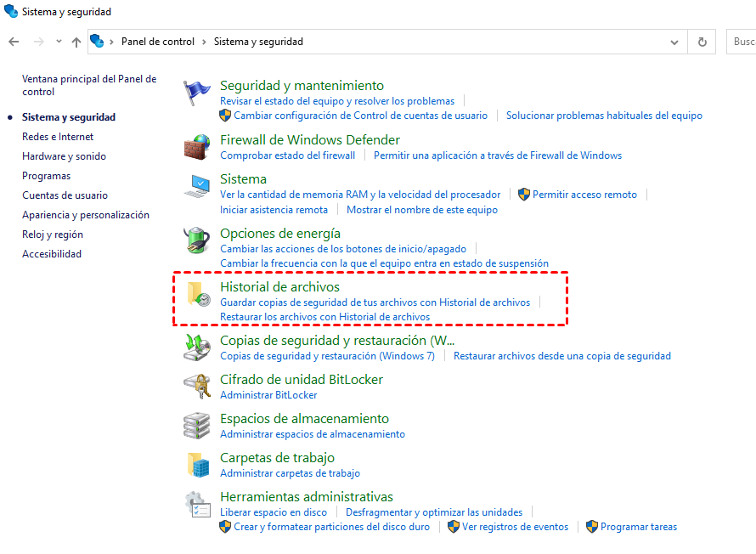Click the Firewall de Windows Defender brick icon

pyautogui.click(x=198, y=147)
